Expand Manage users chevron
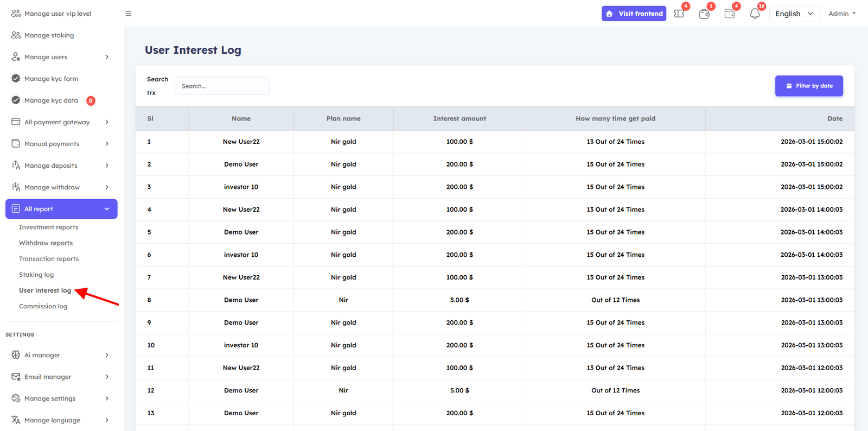The image size is (868, 431). (x=107, y=57)
